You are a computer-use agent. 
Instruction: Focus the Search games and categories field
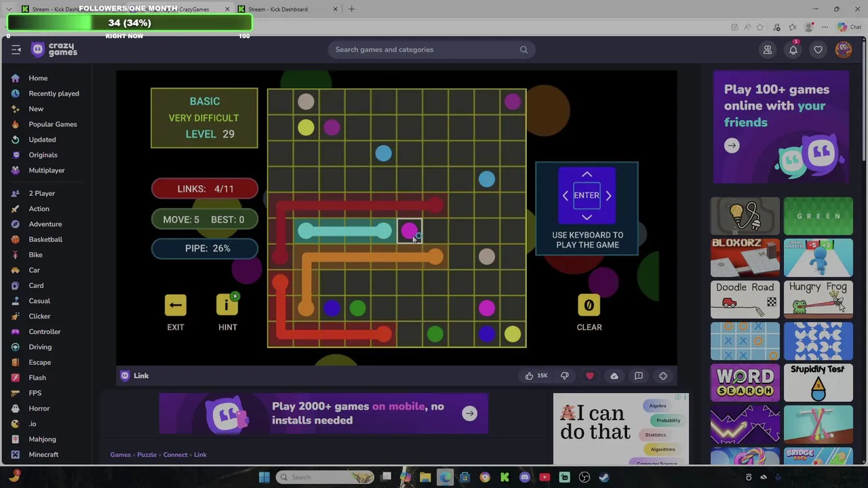point(431,49)
